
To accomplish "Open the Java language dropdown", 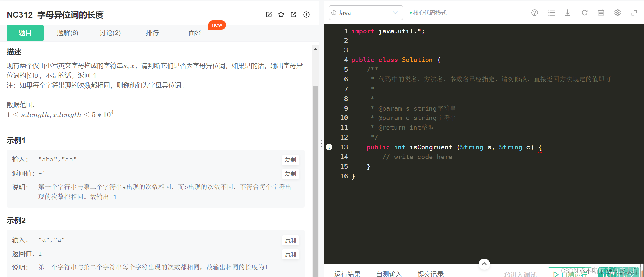I will click(366, 13).
